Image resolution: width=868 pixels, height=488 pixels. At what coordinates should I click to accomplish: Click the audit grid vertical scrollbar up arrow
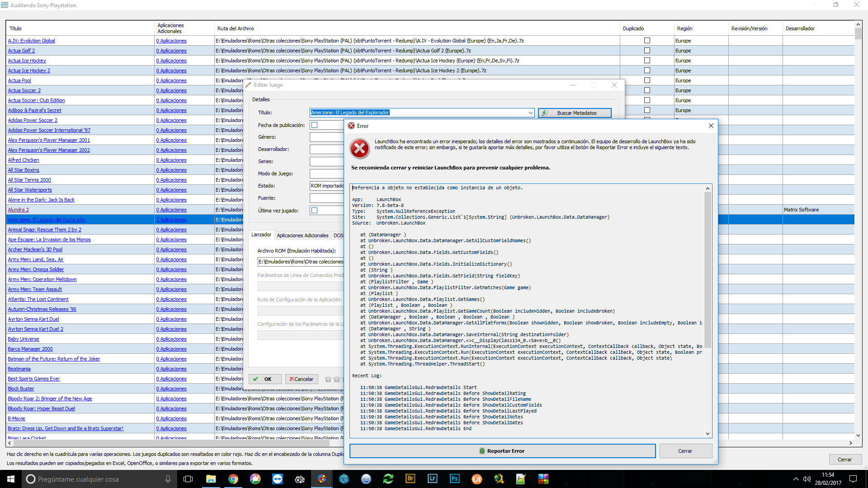[858, 24]
